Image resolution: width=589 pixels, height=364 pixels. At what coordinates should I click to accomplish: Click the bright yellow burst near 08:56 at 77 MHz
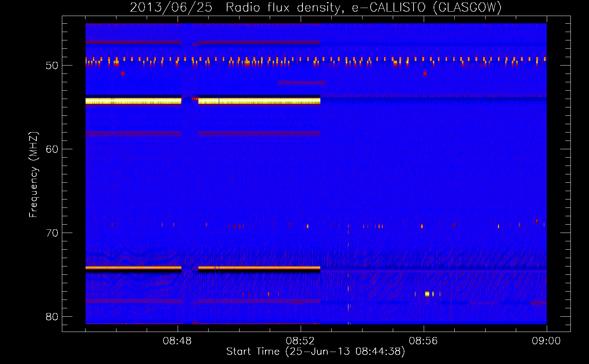[x=427, y=294]
